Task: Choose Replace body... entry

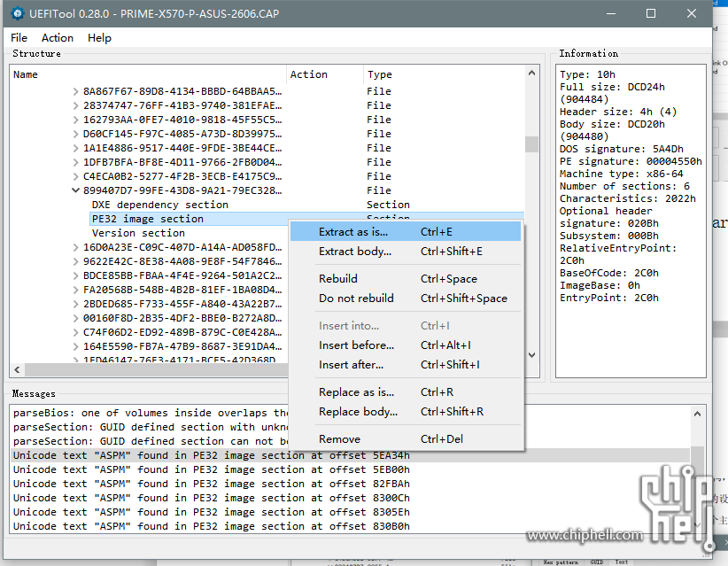Action: (406, 411)
